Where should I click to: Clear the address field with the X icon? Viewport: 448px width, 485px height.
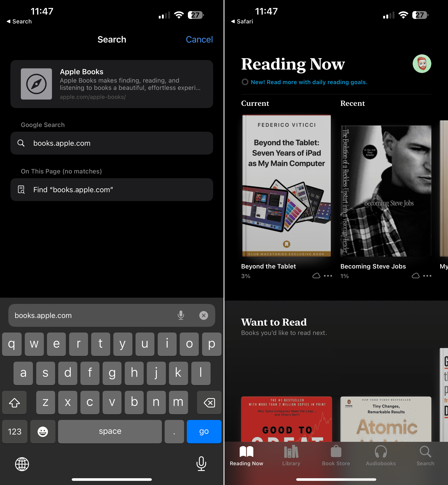coord(204,315)
